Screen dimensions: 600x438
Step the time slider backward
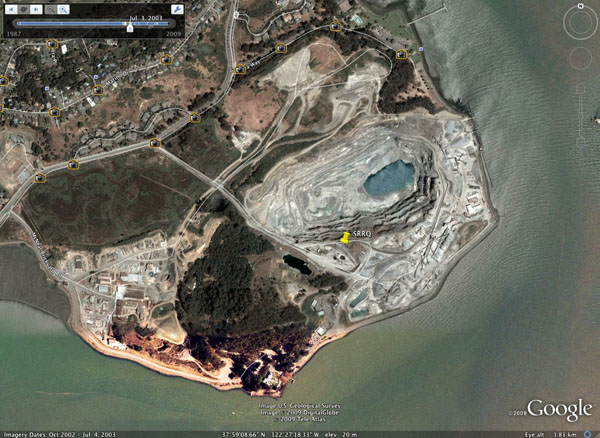point(9,9)
